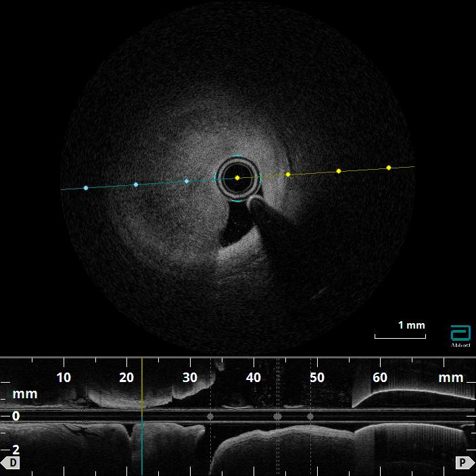Select yellow diamond at catheter center

[237, 178]
